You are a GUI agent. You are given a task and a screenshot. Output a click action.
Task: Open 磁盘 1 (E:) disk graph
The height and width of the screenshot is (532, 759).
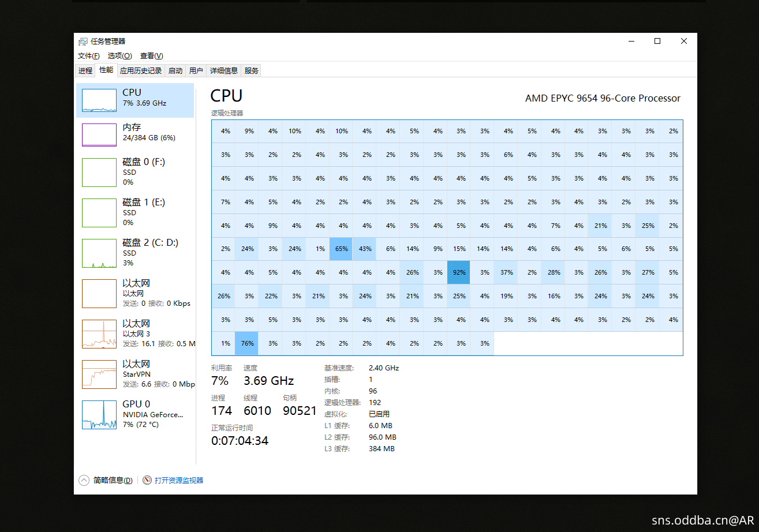click(99, 212)
